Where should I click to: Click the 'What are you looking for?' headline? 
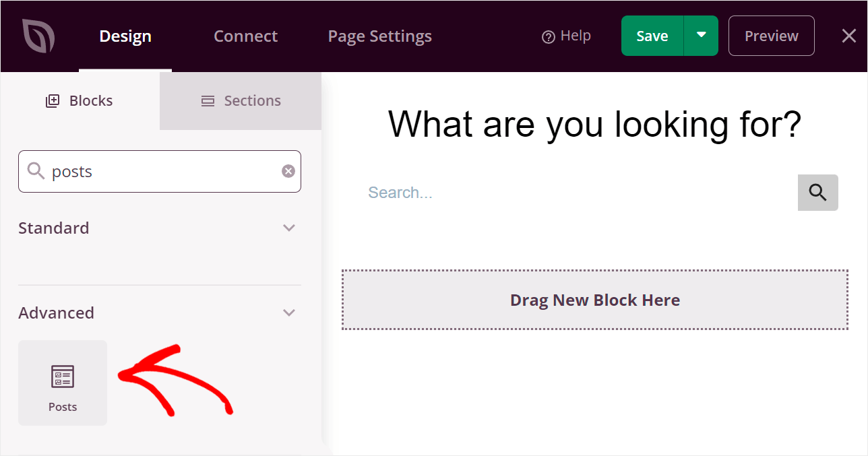point(594,125)
